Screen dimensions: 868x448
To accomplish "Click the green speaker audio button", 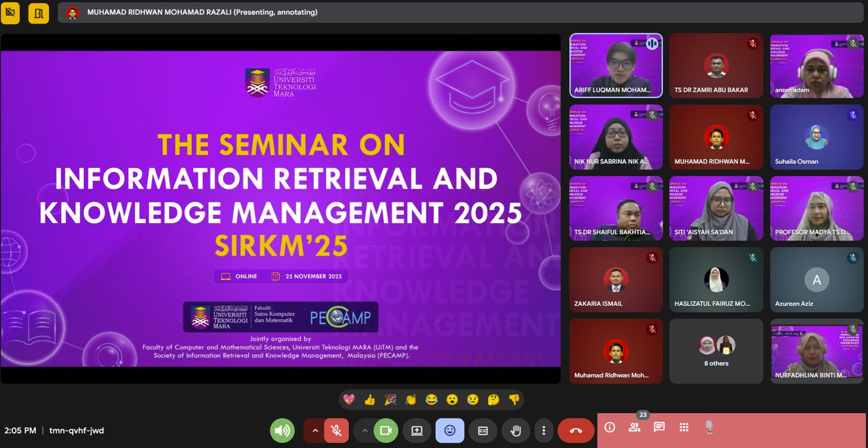I will pos(282,431).
